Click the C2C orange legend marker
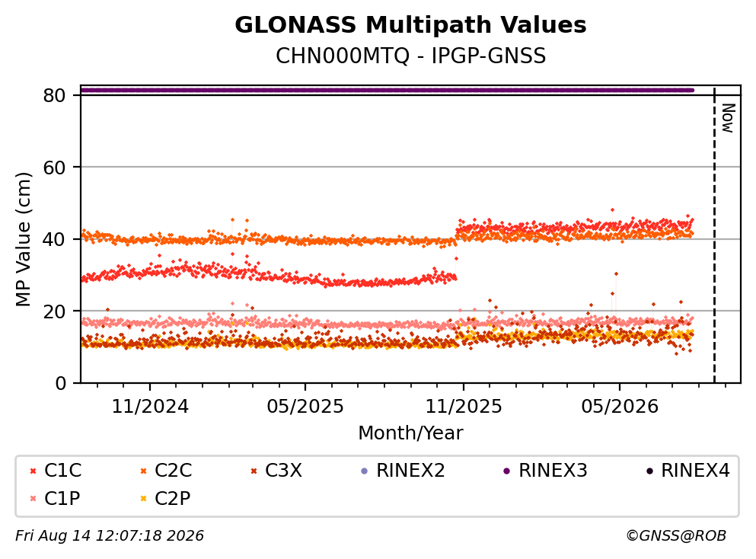 tap(143, 471)
